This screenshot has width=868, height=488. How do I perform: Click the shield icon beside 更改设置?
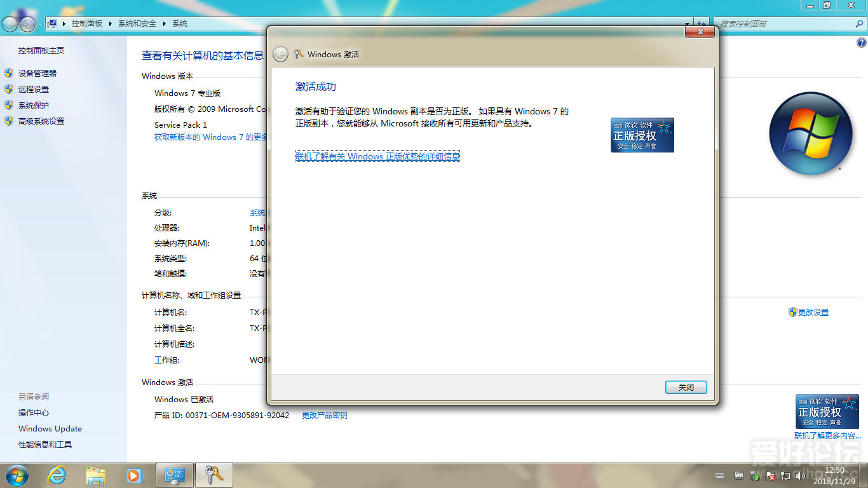[792, 312]
